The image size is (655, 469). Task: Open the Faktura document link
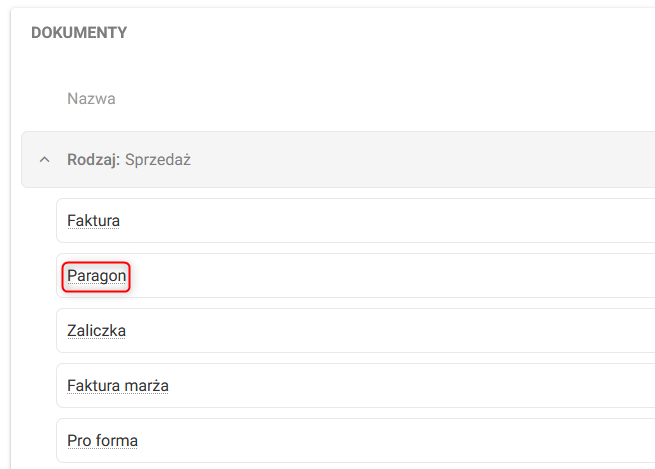point(94,220)
